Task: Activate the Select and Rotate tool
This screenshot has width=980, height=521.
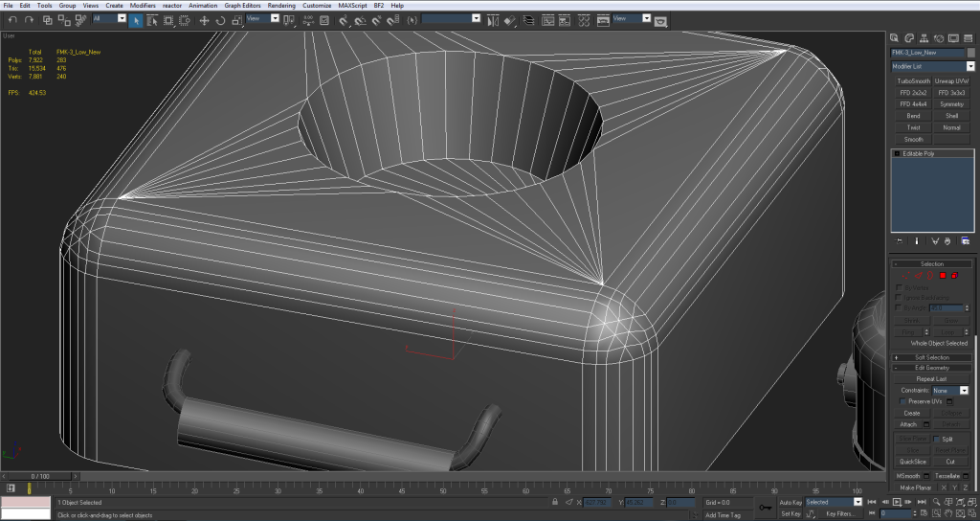Action: click(x=220, y=19)
